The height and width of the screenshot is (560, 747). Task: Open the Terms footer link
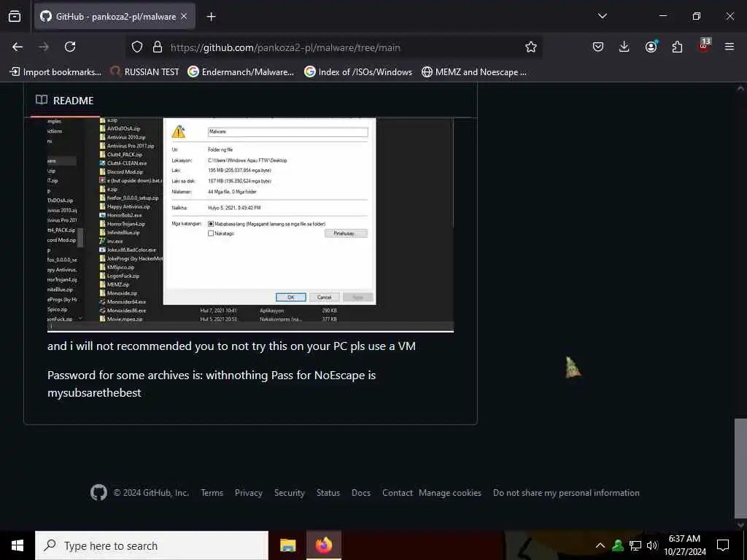pos(212,493)
